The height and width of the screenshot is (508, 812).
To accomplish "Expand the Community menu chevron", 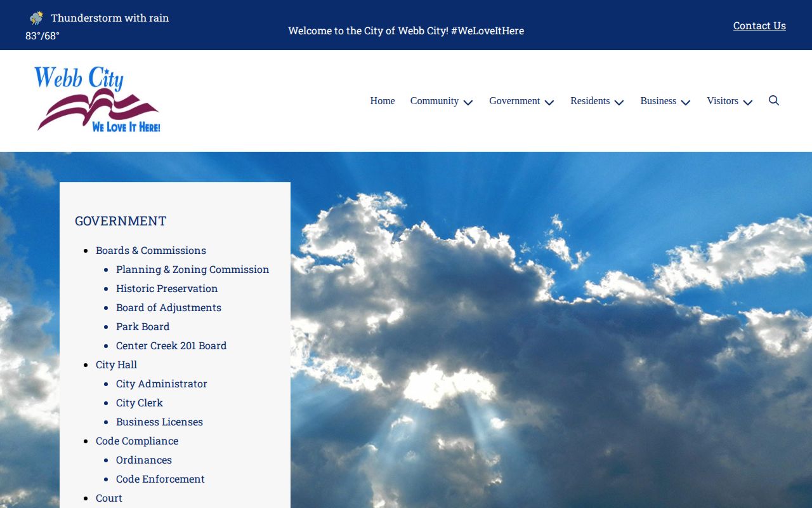I will pos(468,102).
